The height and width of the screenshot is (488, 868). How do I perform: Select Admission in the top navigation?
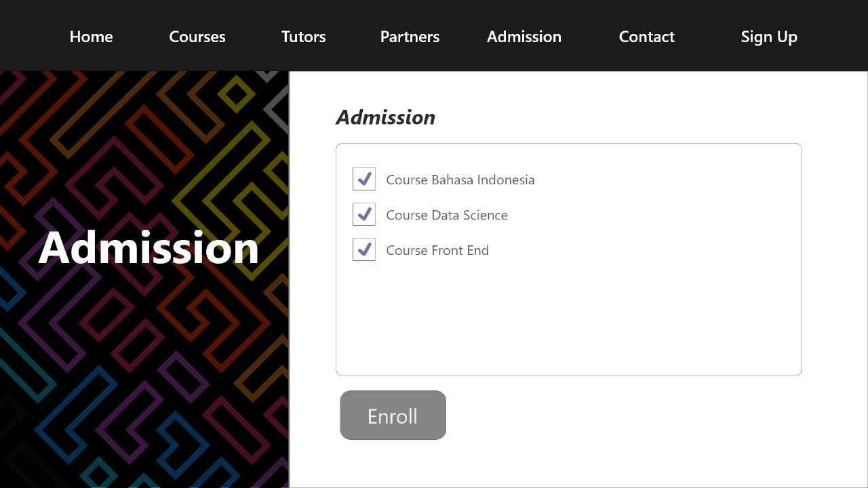click(524, 37)
